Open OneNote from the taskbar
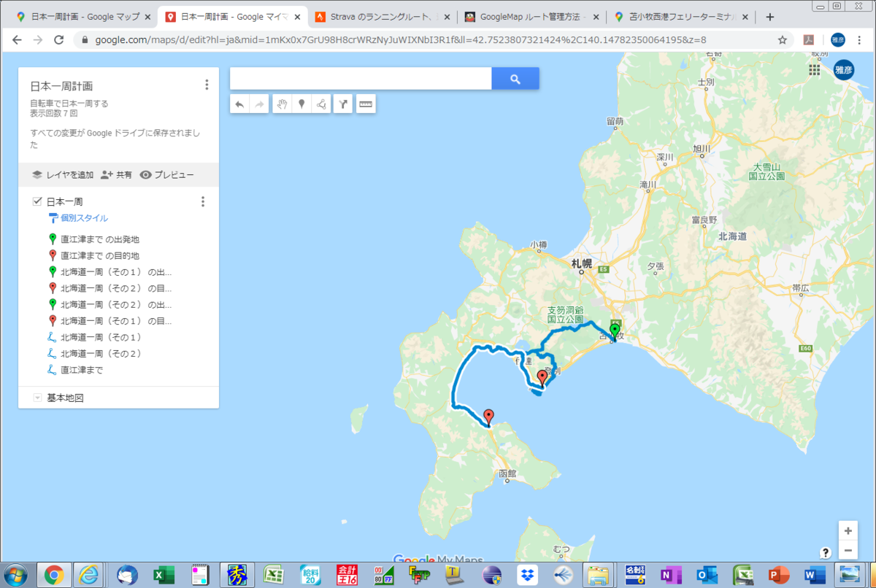Image resolution: width=876 pixels, height=588 pixels. pos(670,575)
